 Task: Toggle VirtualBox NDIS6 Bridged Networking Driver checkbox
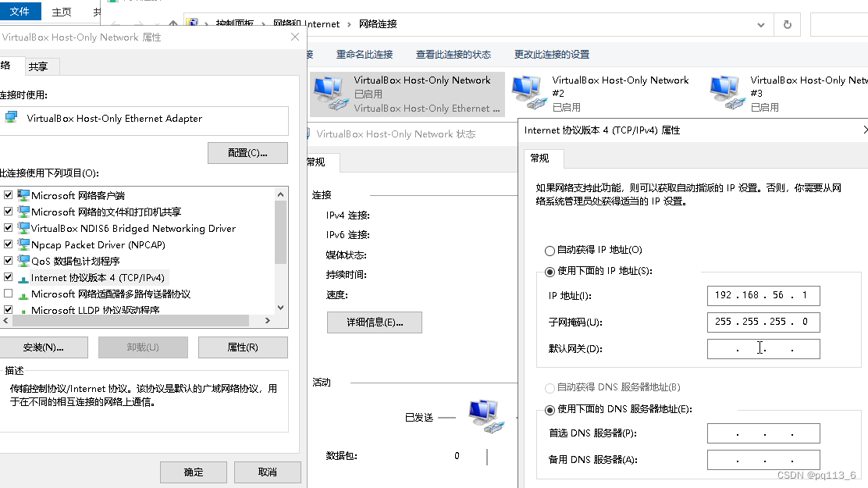[x=9, y=228]
